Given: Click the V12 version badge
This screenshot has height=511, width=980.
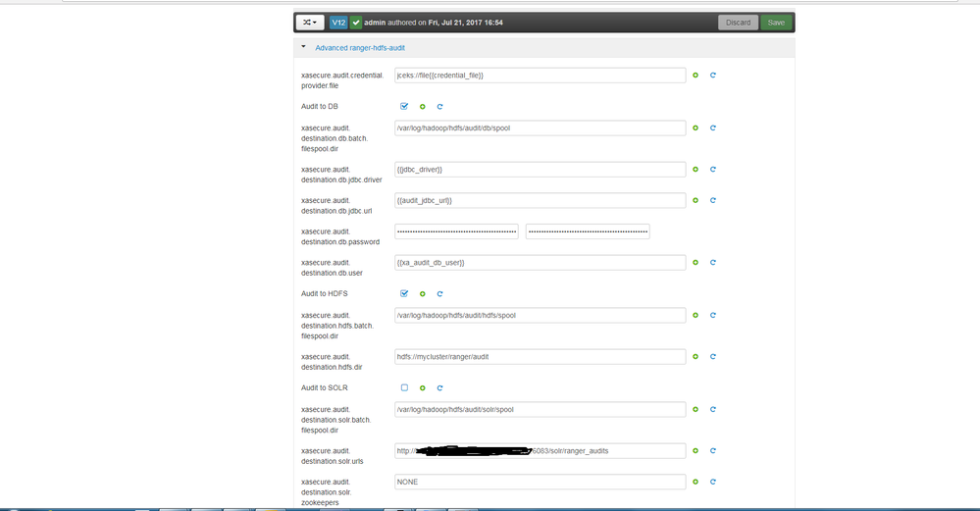Looking at the screenshot, I should point(338,23).
